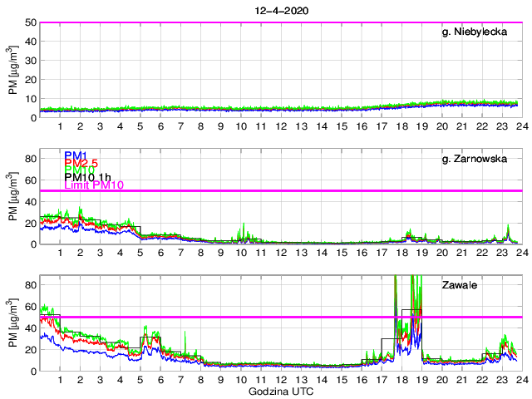Click the 80 y-axis tick on Zawale plot

[x=29, y=285]
